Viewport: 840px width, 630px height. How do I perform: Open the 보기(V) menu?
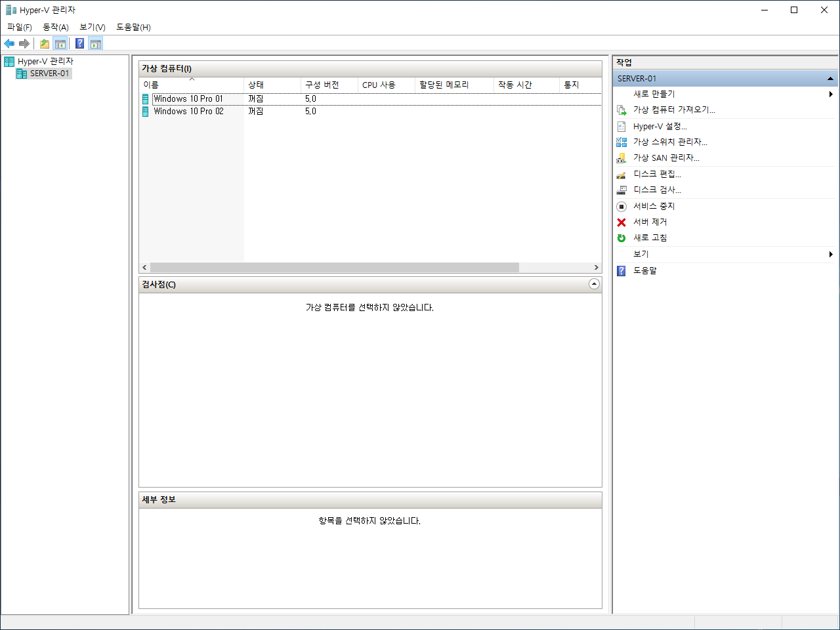pyautogui.click(x=93, y=27)
